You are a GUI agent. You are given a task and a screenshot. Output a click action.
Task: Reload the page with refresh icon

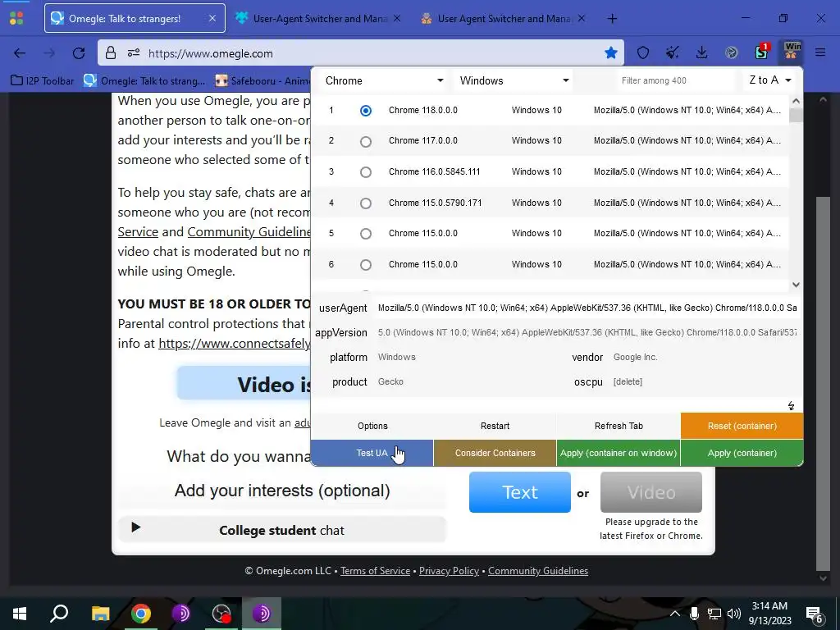79,53
